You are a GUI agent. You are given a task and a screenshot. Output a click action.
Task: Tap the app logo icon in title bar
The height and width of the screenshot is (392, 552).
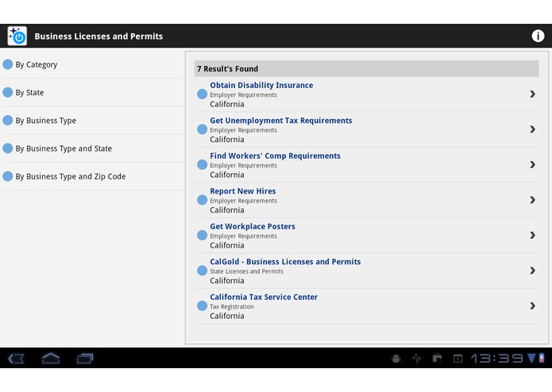(x=17, y=36)
